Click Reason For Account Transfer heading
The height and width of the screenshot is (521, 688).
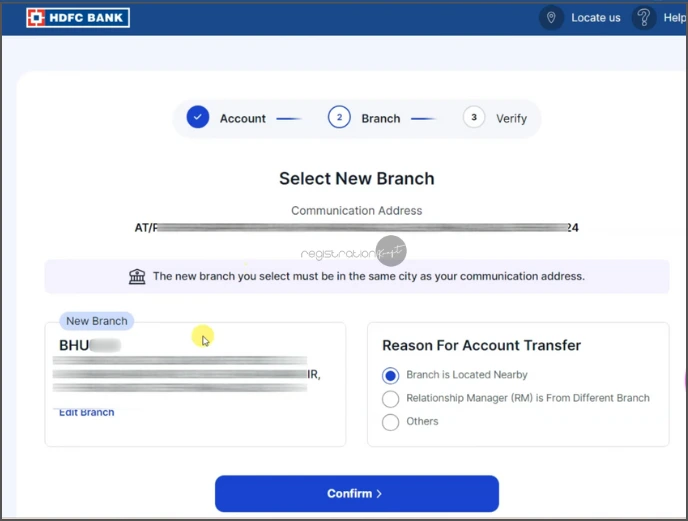coord(481,345)
